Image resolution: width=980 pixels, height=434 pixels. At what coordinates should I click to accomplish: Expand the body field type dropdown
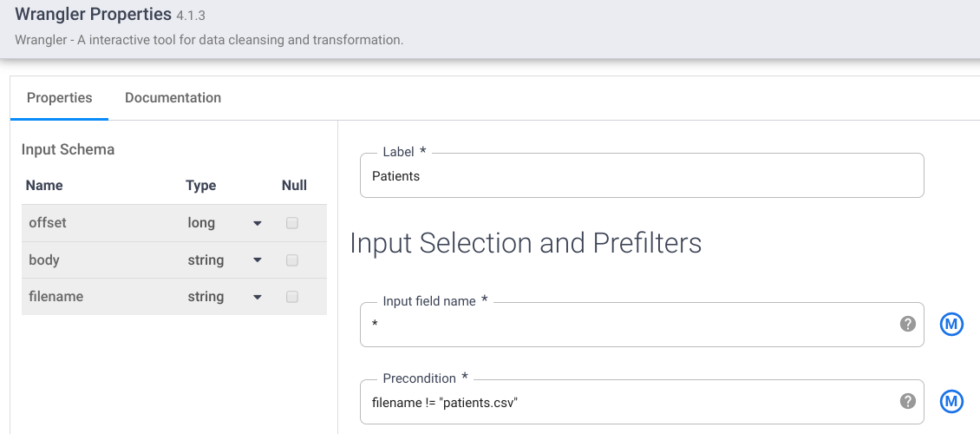[x=257, y=260]
